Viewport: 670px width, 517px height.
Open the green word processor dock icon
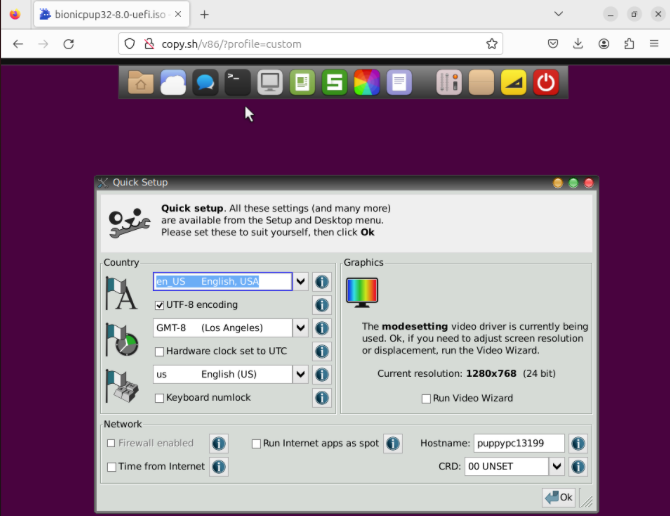tap(302, 82)
